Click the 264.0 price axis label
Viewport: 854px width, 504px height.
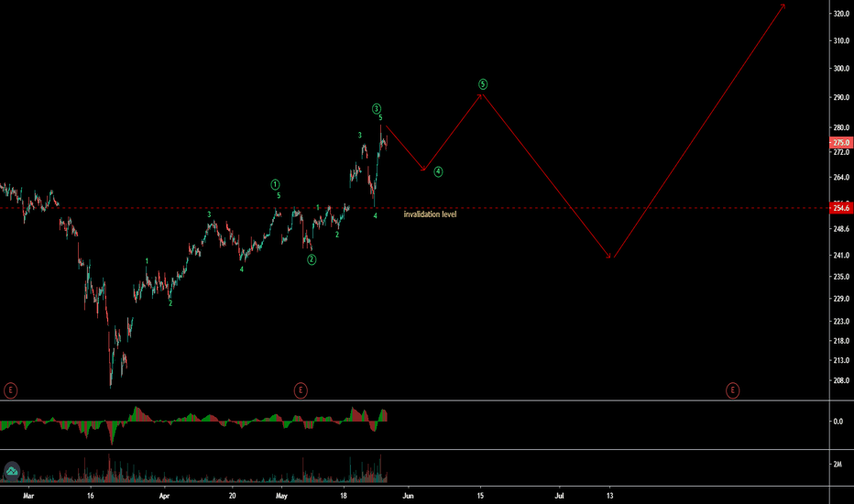click(x=841, y=178)
